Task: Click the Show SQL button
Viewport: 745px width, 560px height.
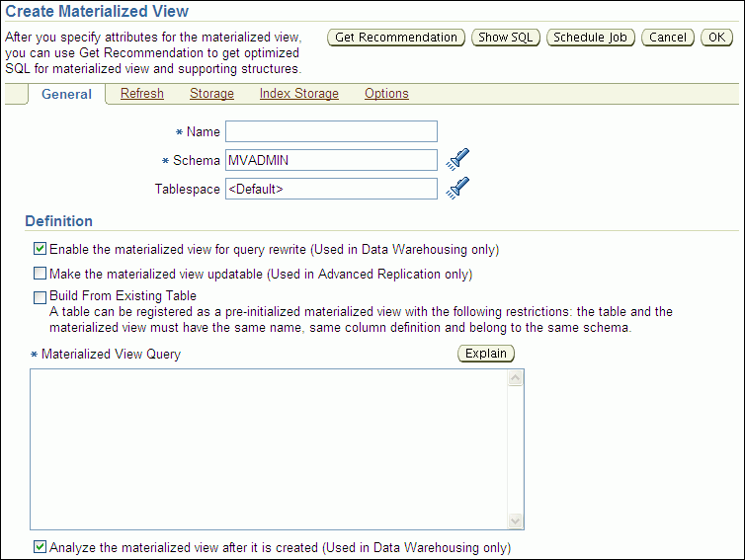Action: pyautogui.click(x=505, y=38)
